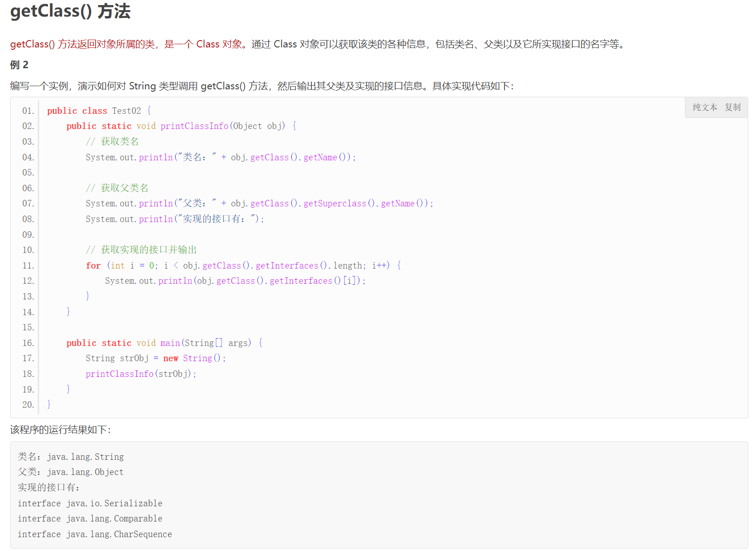Click the printClassInfo(Object obj) method declaration

pyautogui.click(x=182, y=126)
